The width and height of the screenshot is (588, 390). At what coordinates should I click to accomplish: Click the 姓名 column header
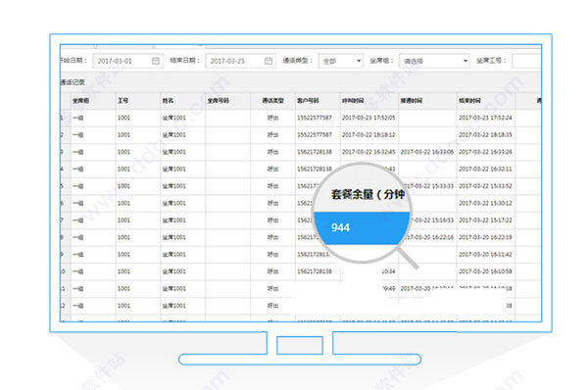168,101
